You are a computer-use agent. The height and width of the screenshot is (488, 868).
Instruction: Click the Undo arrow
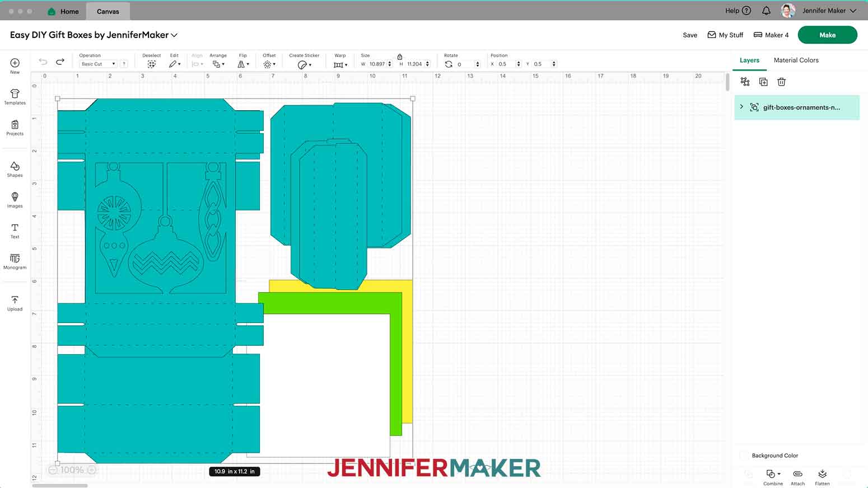click(43, 62)
